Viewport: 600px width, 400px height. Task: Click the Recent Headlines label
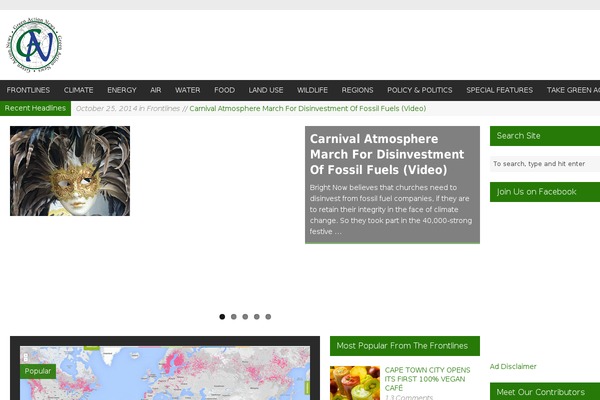(35, 108)
